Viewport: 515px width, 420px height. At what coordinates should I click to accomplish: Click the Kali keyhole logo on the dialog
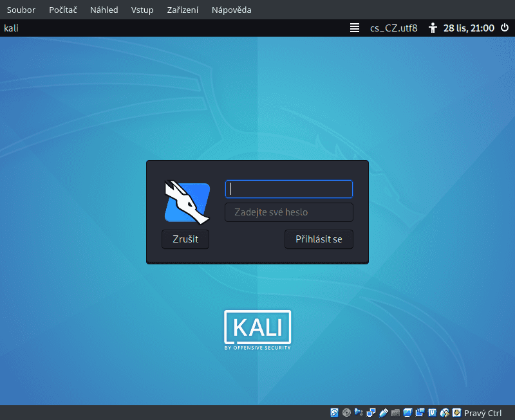[187, 201]
